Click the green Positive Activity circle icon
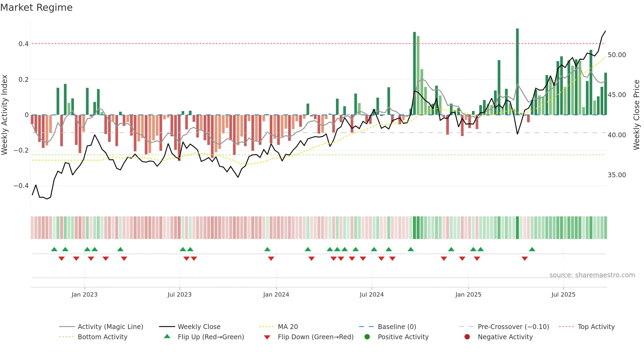644x362 pixels. [x=367, y=337]
